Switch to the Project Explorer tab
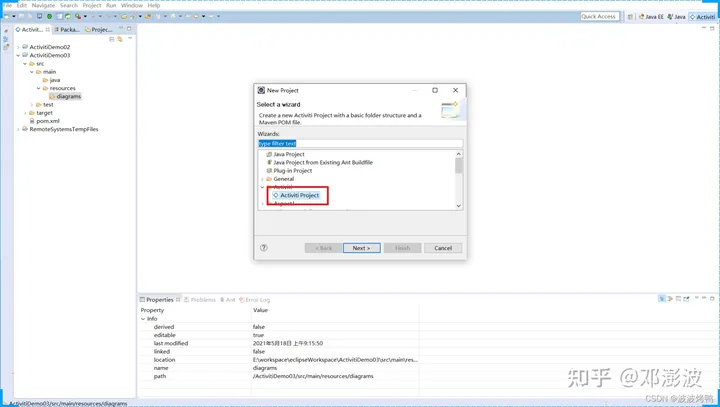720x407 pixels. pyautogui.click(x=99, y=29)
